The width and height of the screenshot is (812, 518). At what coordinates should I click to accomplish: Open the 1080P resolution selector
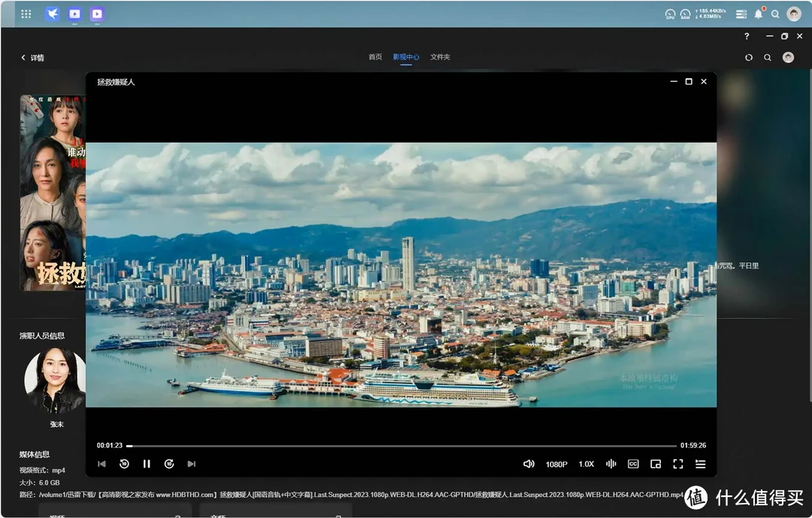click(x=556, y=465)
